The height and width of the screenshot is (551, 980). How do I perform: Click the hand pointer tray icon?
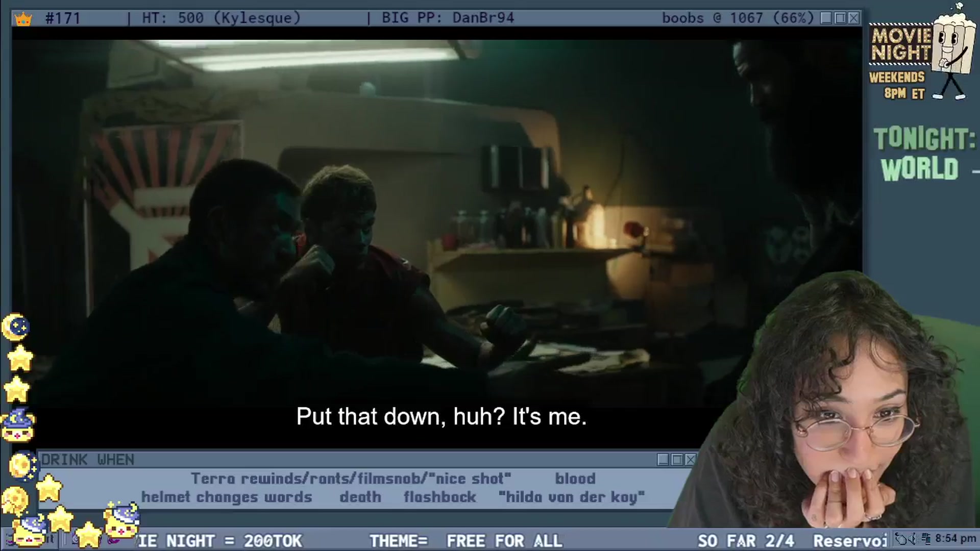click(x=900, y=539)
